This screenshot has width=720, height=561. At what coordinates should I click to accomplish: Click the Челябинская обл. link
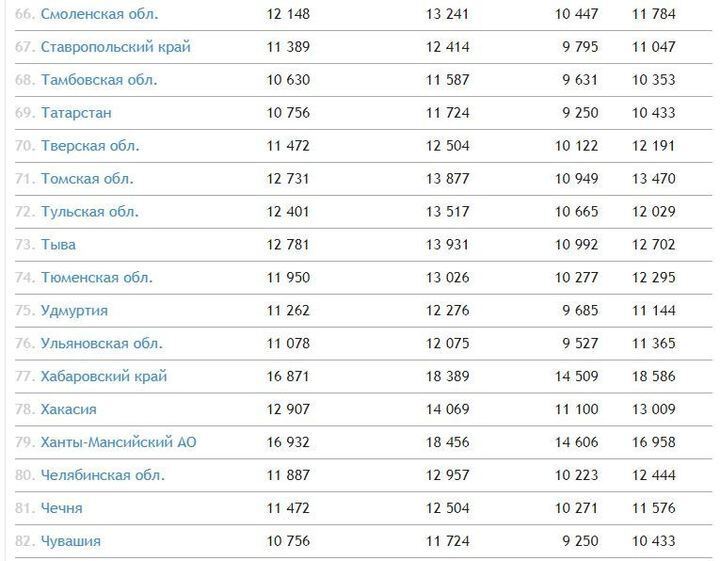(102, 476)
